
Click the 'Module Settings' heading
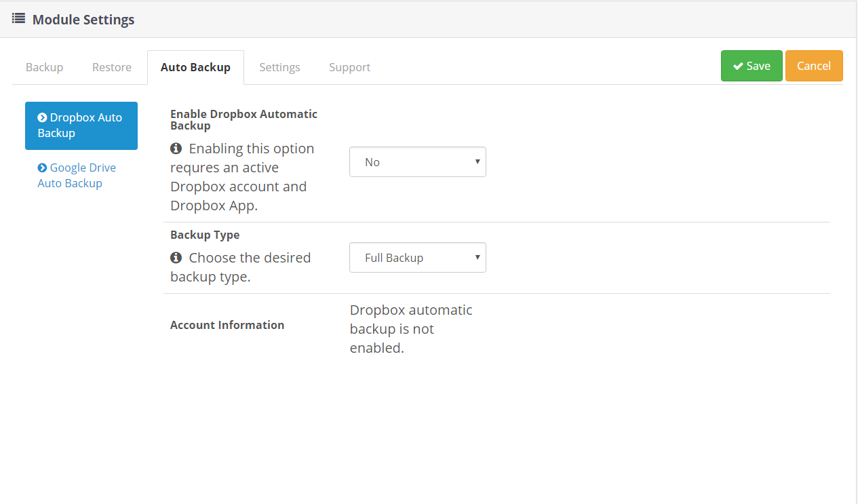(83, 20)
